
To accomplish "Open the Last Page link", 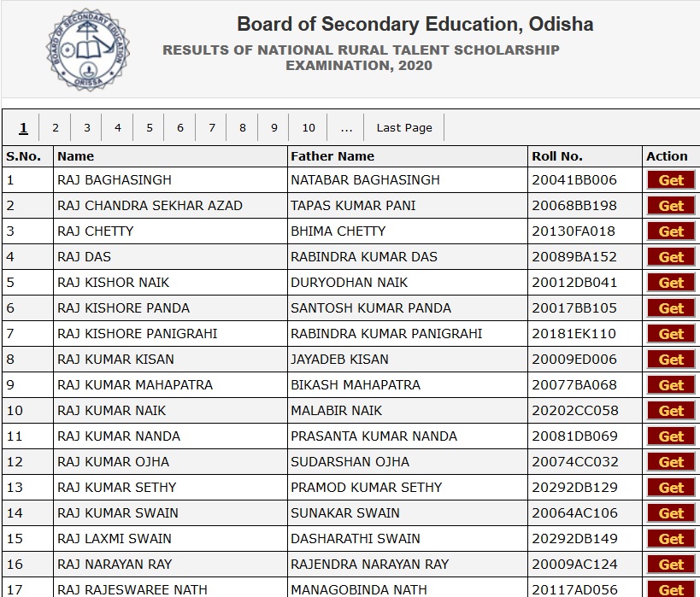I will 404,127.
